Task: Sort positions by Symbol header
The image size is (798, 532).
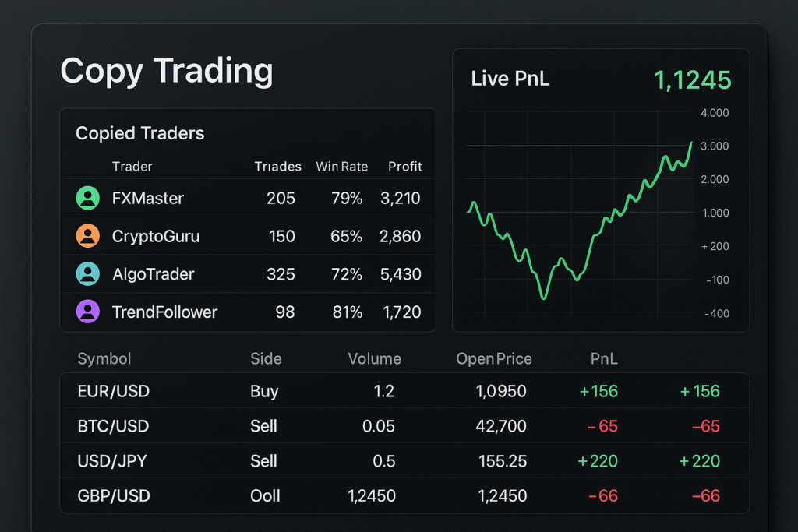Action: (104, 359)
